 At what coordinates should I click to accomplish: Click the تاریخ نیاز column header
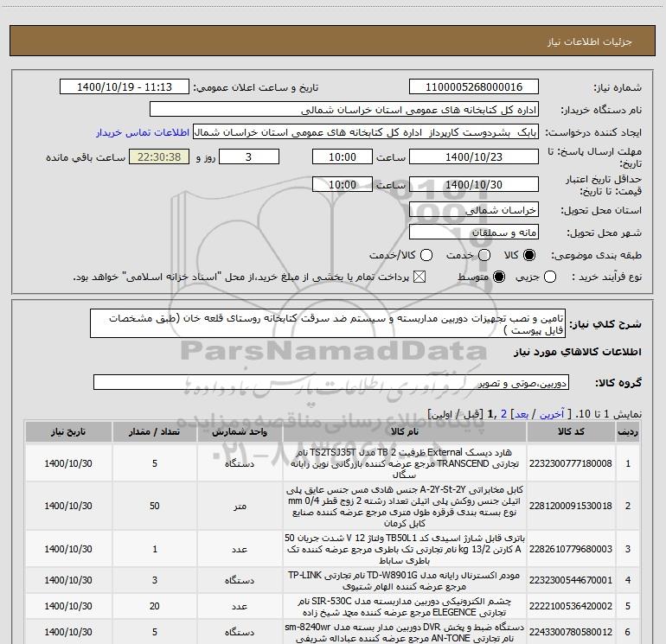[x=68, y=431]
